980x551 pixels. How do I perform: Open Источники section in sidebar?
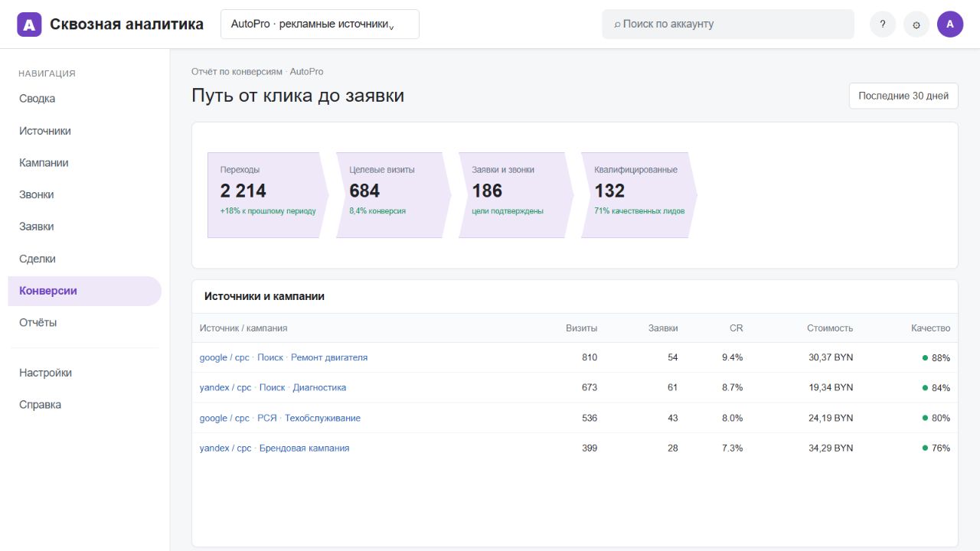click(85, 131)
